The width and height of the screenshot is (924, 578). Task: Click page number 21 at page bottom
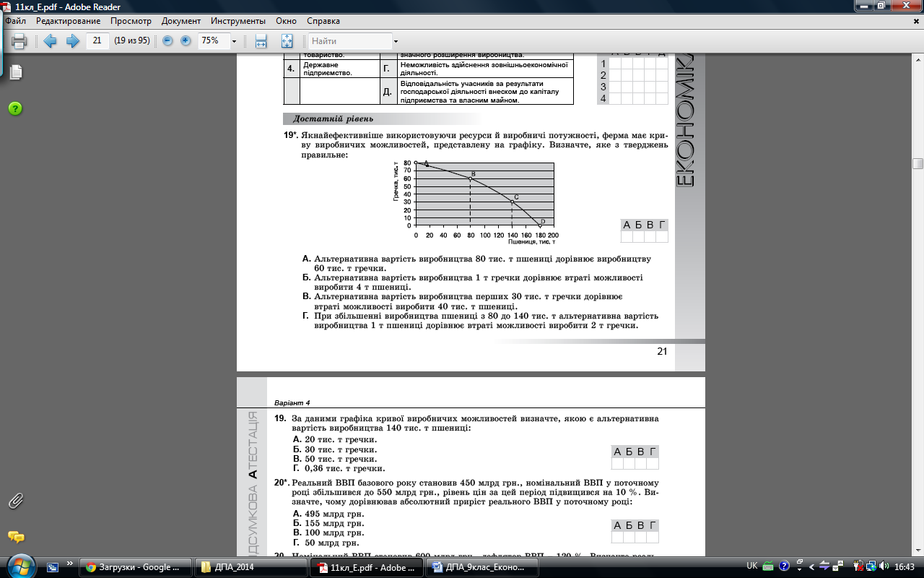point(662,351)
